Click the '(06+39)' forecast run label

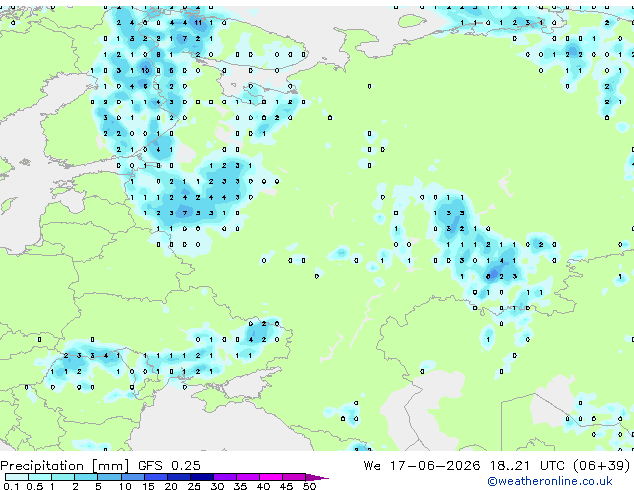pyautogui.click(x=601, y=466)
